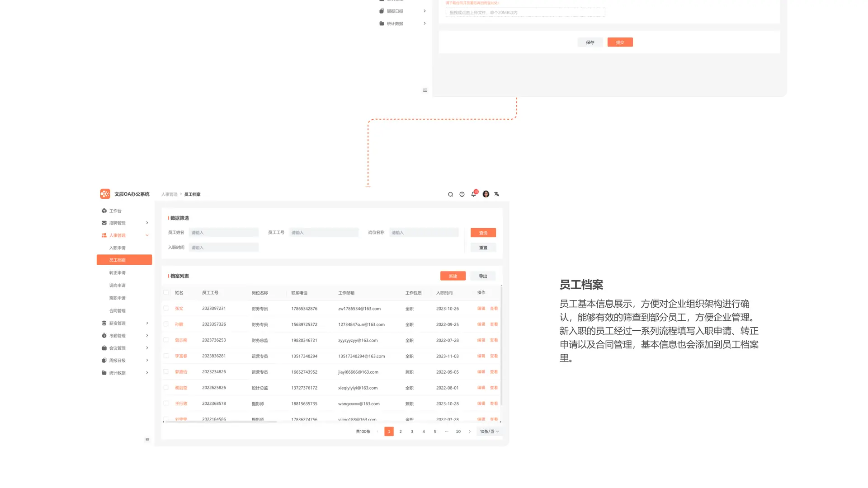The image size is (868, 488).
Task: Click the language translate icon
Action: [x=496, y=194]
